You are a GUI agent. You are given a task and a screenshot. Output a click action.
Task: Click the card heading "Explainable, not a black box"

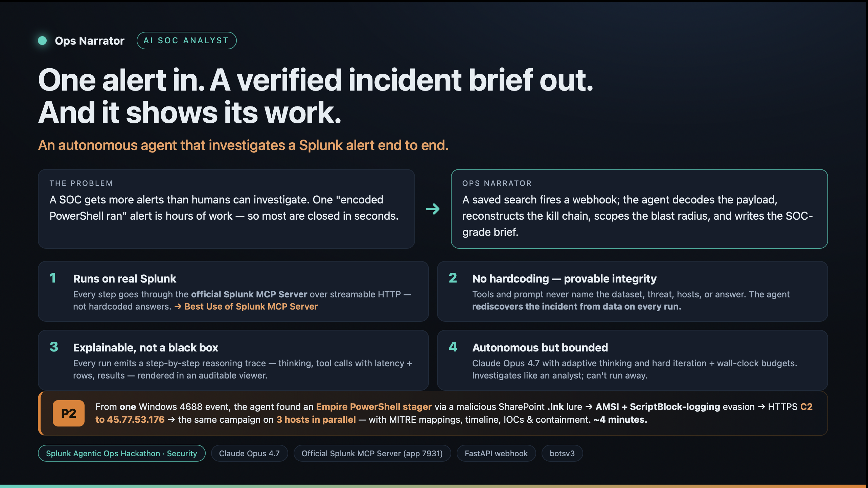(146, 348)
